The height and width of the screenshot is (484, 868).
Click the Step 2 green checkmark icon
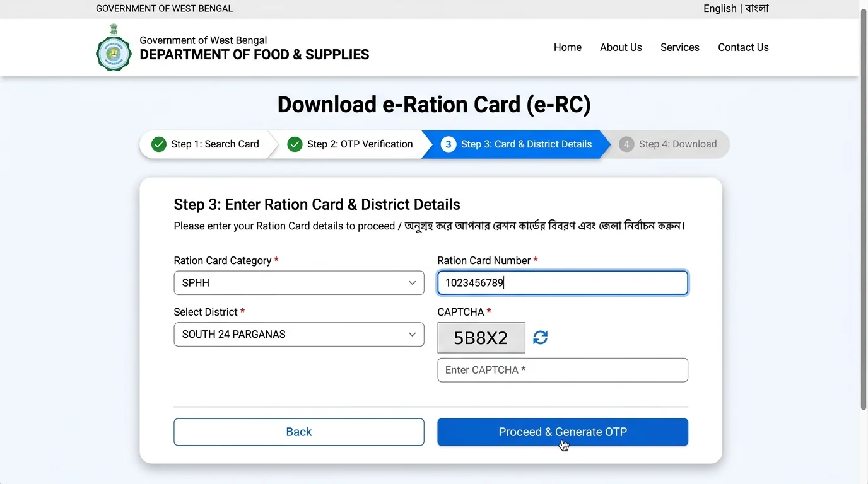tap(295, 144)
